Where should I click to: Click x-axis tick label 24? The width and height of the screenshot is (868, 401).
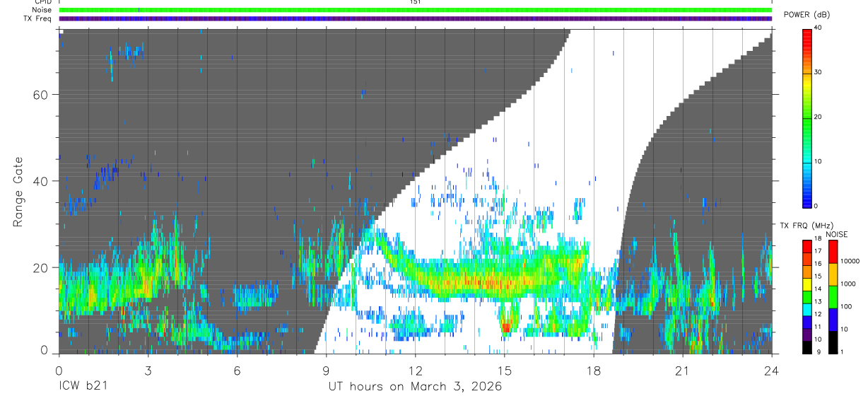tap(771, 371)
